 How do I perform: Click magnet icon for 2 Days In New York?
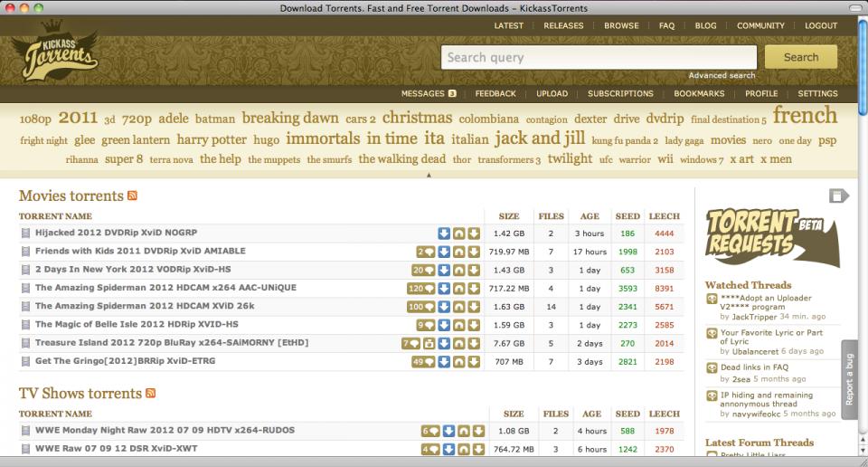[x=459, y=271]
